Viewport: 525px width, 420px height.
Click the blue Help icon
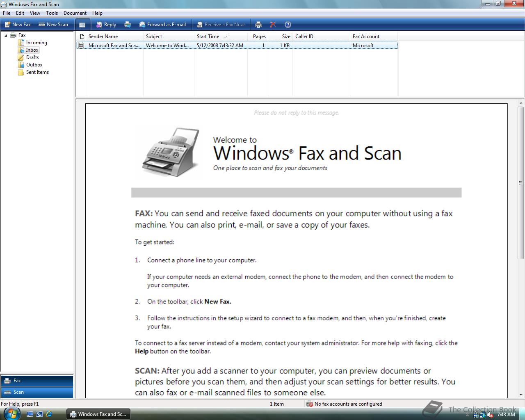tap(288, 25)
